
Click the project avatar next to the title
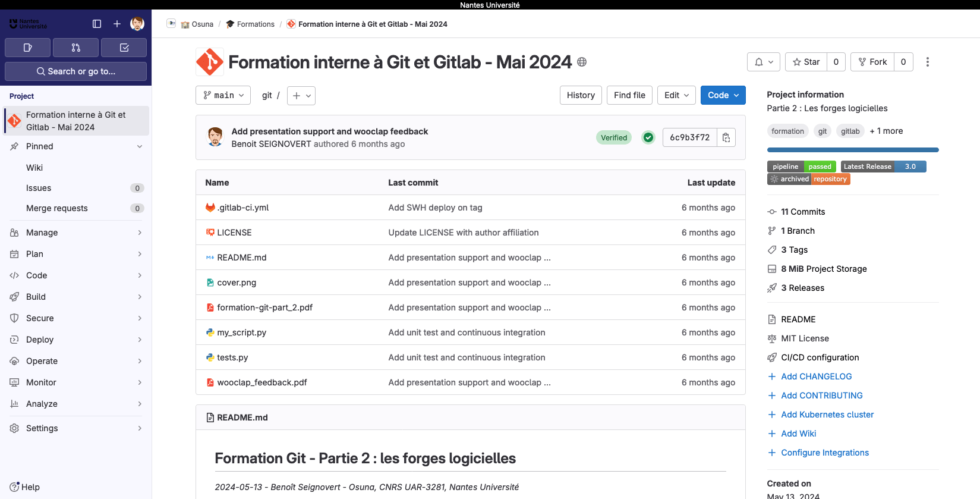(x=210, y=62)
